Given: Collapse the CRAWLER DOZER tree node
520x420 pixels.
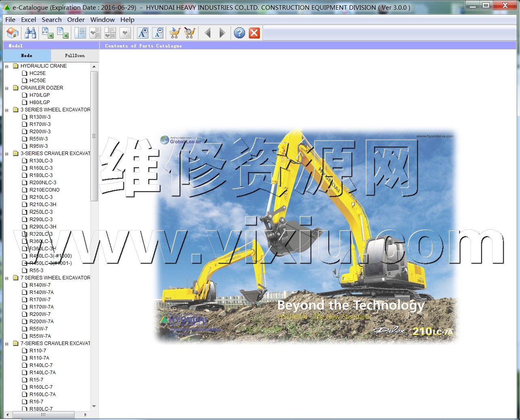Looking at the screenshot, I should pyautogui.click(x=6, y=88).
